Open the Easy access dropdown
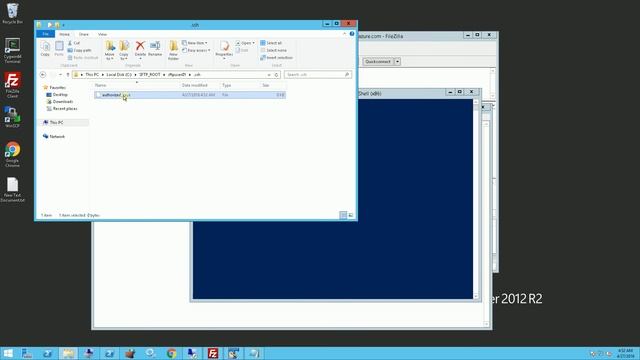 [x=196, y=50]
